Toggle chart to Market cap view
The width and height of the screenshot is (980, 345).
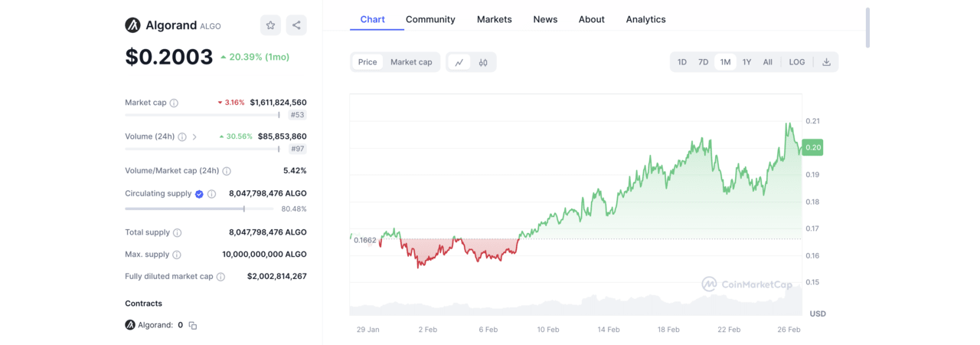[x=411, y=62]
